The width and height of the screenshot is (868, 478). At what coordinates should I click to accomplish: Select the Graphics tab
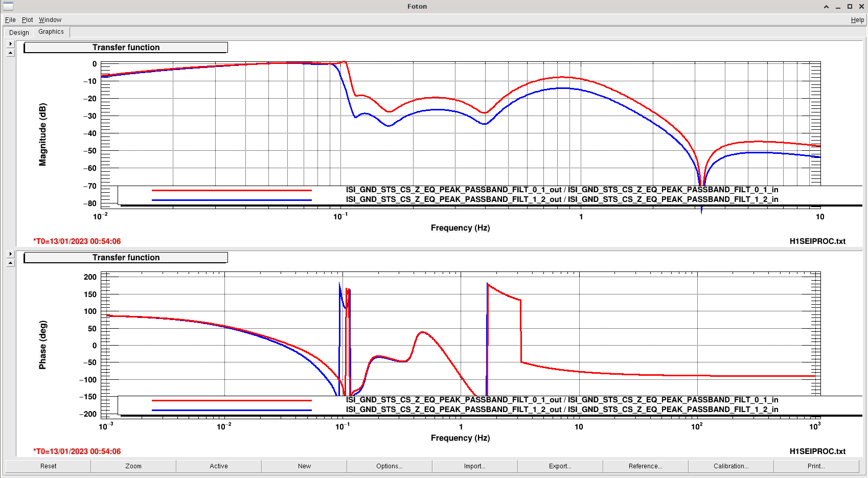(x=51, y=32)
